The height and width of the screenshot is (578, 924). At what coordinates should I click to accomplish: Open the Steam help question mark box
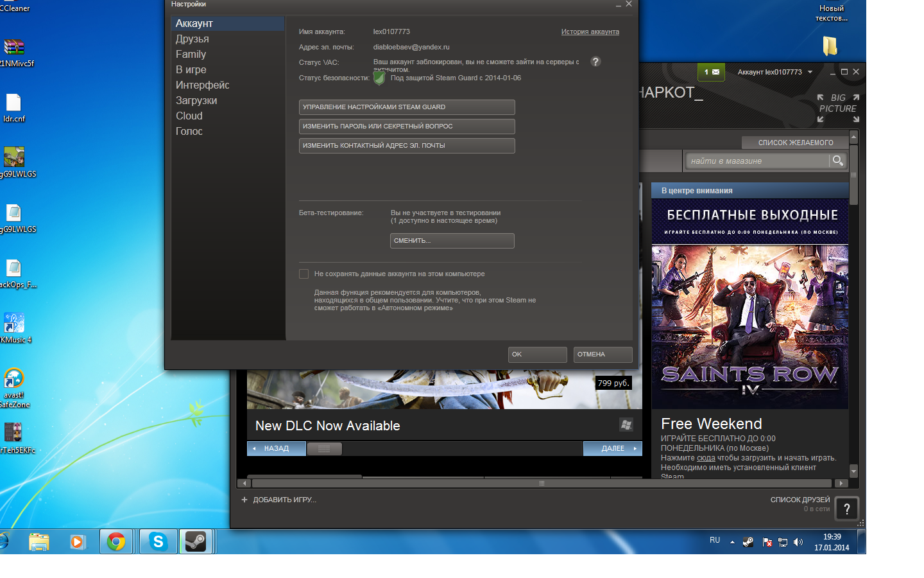(847, 509)
